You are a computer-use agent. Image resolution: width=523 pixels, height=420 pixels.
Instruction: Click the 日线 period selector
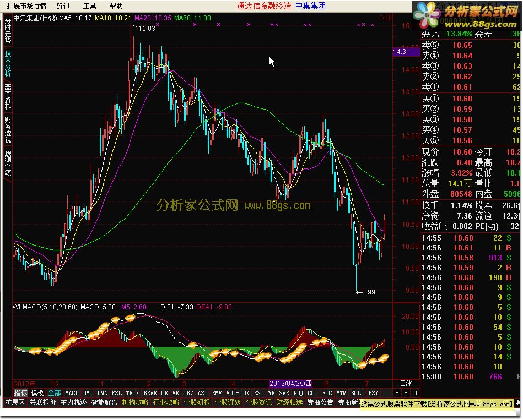coord(406,383)
